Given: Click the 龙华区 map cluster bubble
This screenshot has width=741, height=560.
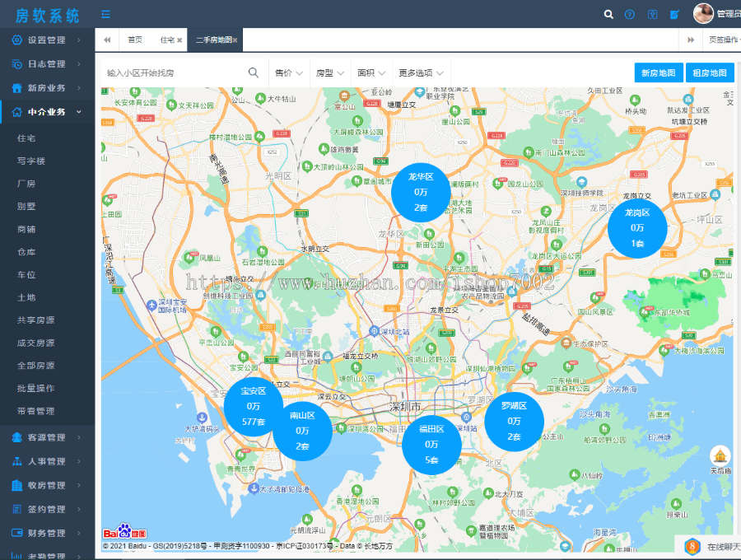Looking at the screenshot, I should (x=421, y=193).
